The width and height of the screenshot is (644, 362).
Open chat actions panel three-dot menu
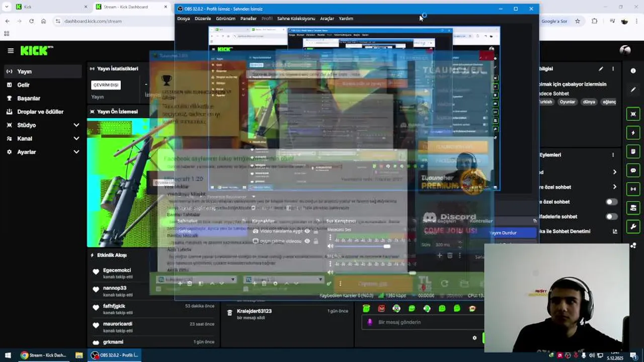(x=613, y=155)
